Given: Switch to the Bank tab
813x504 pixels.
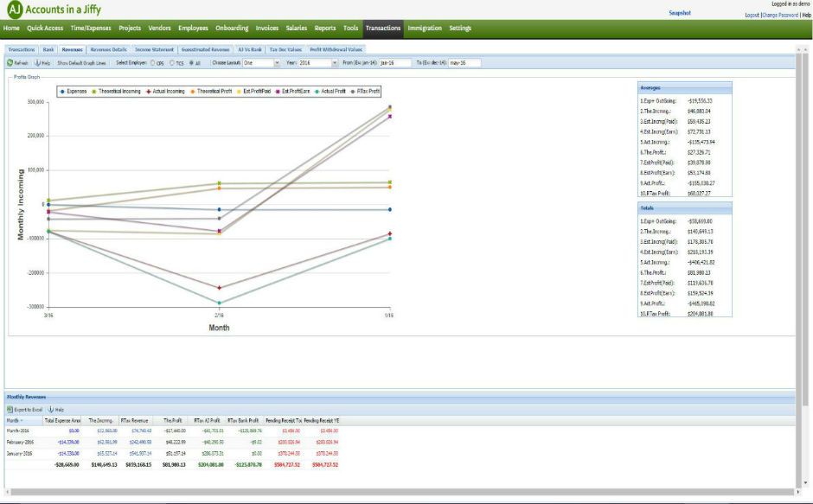Looking at the screenshot, I should 48,49.
